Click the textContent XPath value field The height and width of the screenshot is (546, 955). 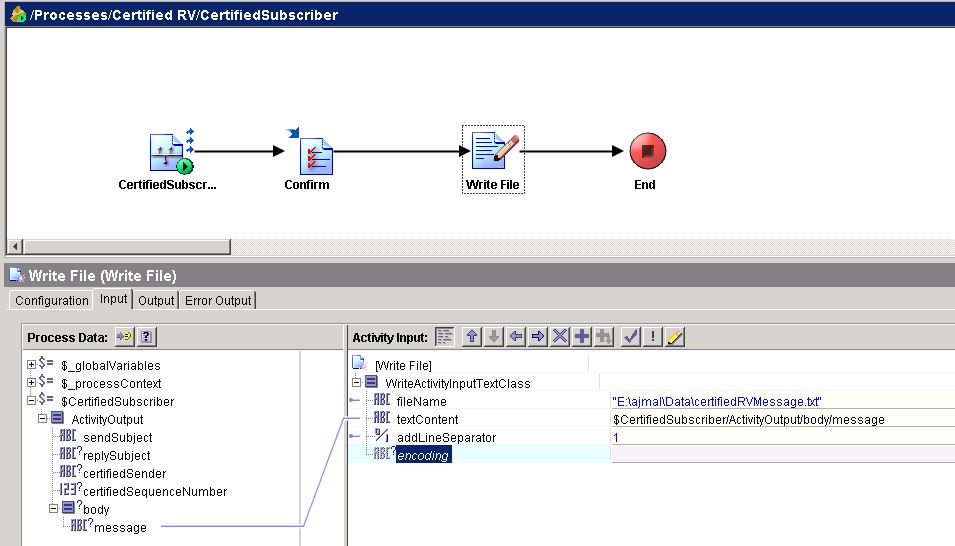click(783, 419)
